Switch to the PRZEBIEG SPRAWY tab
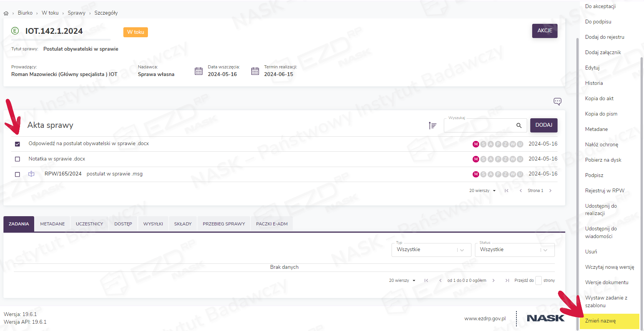Viewport: 644px width, 331px height. click(x=224, y=224)
